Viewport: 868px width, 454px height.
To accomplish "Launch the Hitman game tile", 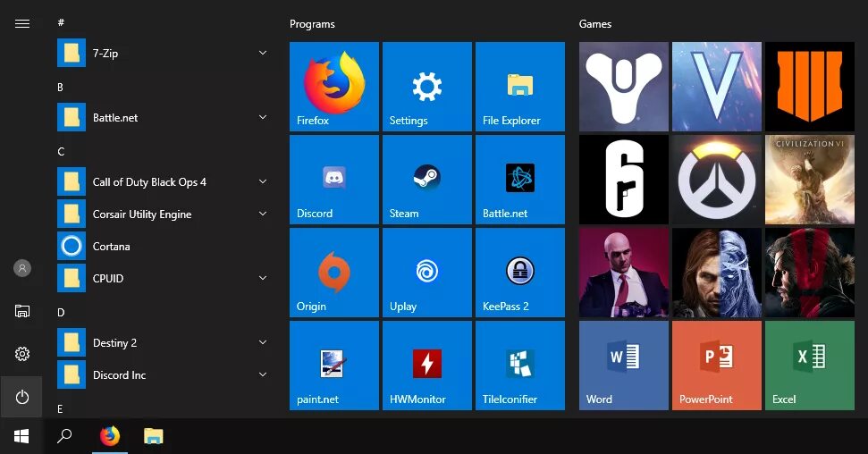I will [624, 273].
